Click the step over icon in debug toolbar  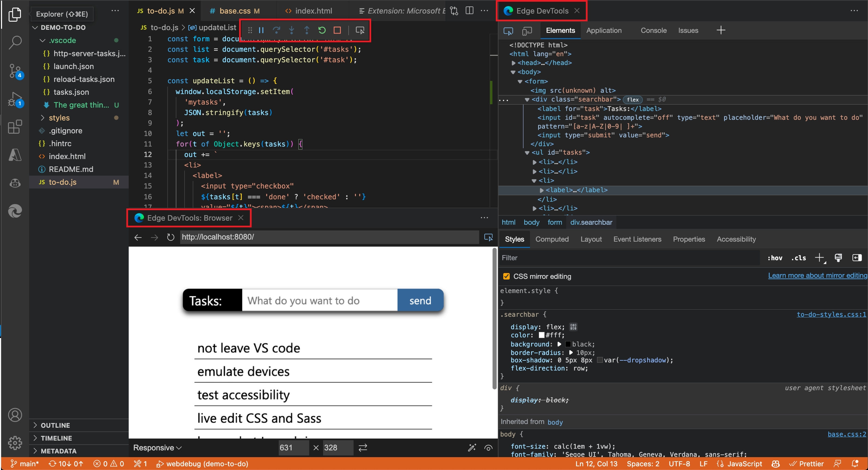point(276,30)
